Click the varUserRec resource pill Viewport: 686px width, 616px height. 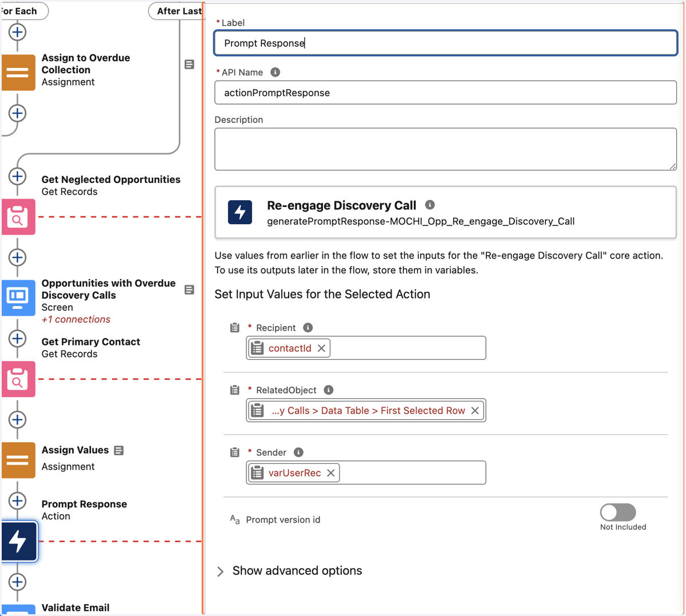coord(294,473)
